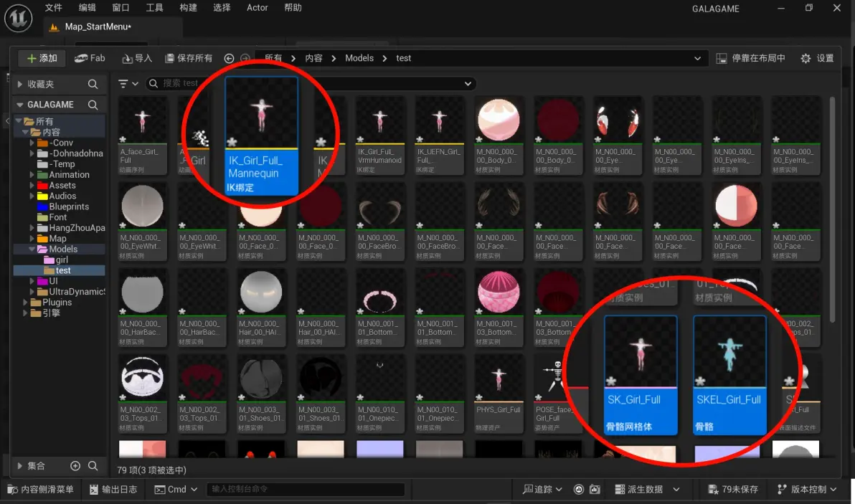This screenshot has height=504, width=855.
Task: Open the 编辑 menu
Action: [88, 8]
